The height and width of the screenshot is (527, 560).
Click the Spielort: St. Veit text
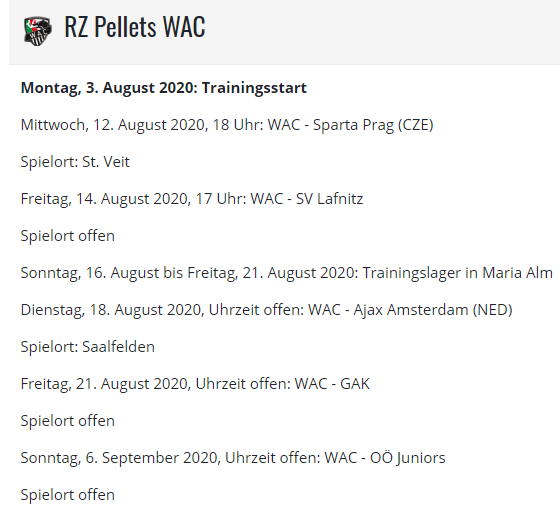[x=75, y=162]
